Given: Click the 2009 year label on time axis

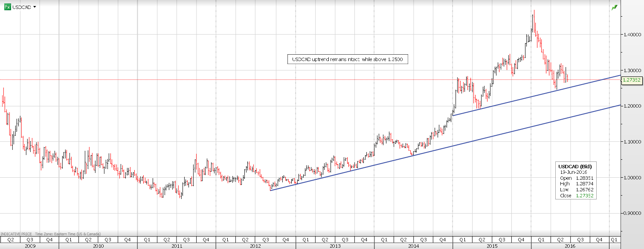Looking at the screenshot, I should coord(30,246).
